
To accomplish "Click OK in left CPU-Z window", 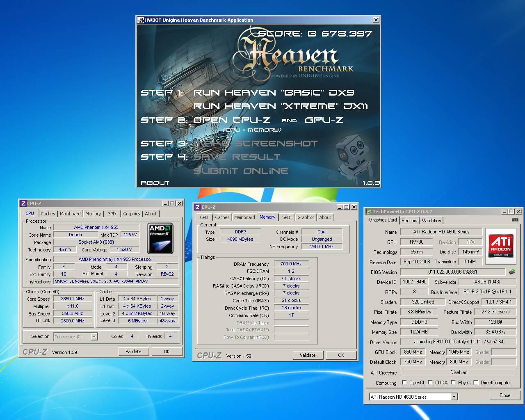I will pyautogui.click(x=167, y=352).
